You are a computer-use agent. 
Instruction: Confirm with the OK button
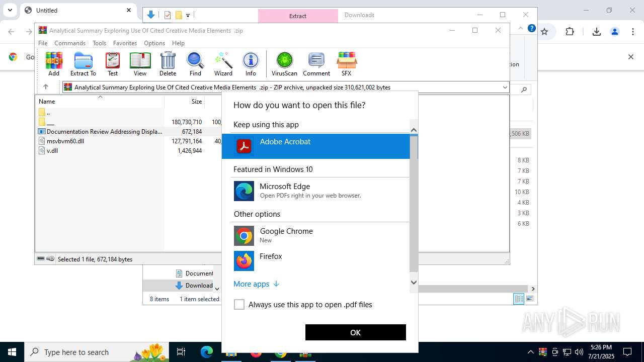[355, 332]
